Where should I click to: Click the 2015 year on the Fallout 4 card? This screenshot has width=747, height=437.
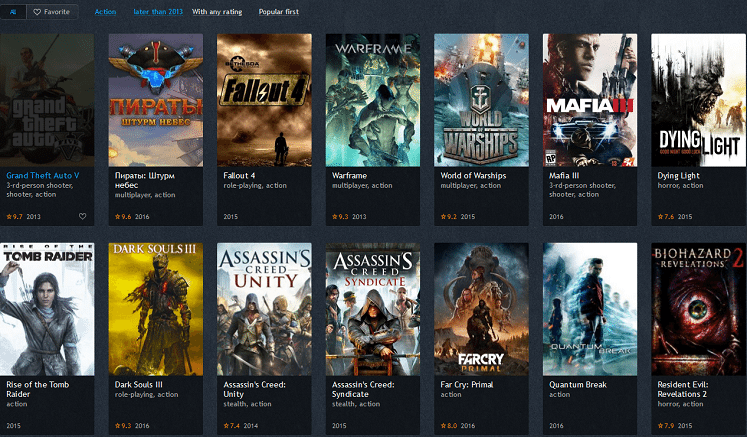(x=231, y=216)
